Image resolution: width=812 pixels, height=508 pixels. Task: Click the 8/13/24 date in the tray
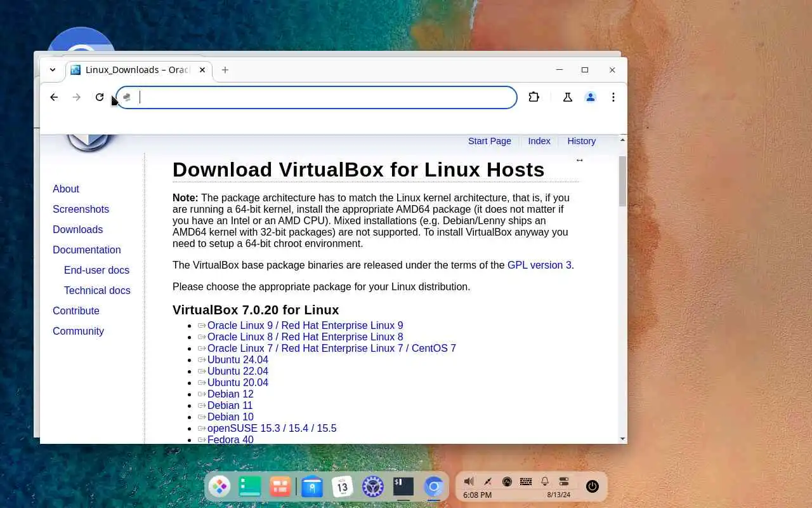click(x=559, y=495)
